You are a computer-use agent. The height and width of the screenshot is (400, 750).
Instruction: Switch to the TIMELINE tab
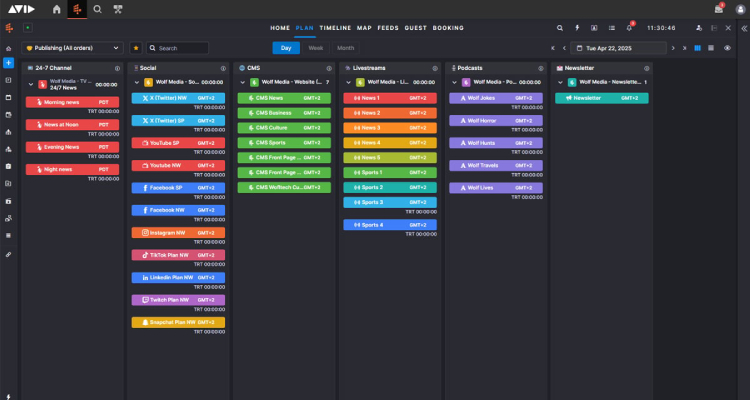coord(335,28)
